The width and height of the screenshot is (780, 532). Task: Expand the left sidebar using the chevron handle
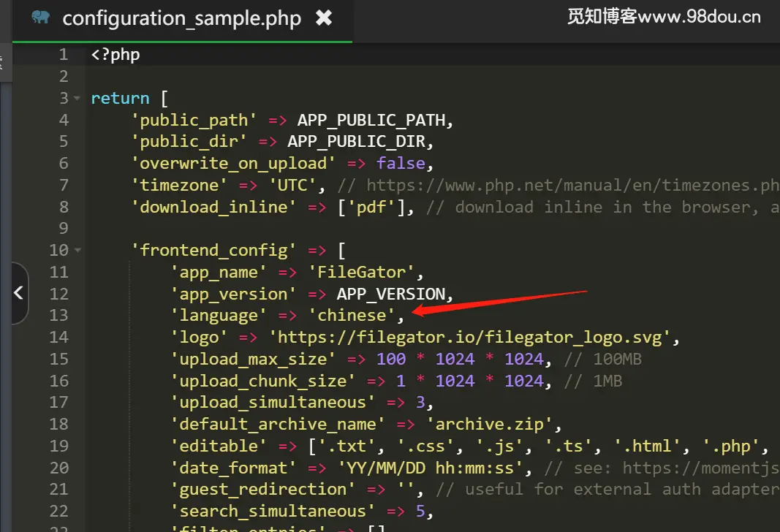[x=19, y=292]
